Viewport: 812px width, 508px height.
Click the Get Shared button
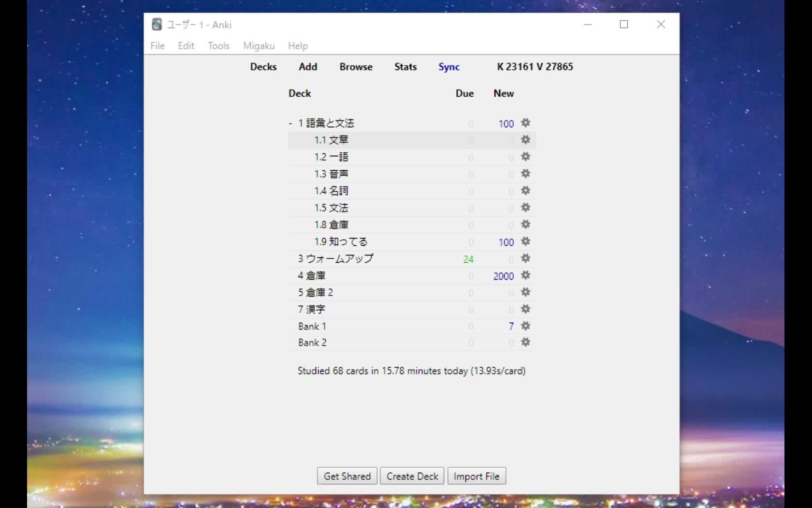[x=347, y=476]
